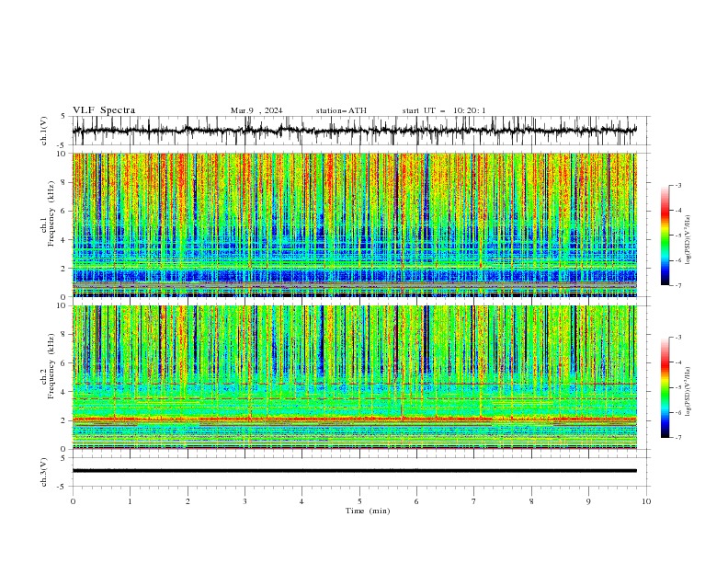728x563 pixels.
Task: Click the ch.2 colorbar "log(PSD)(V²/Hz)" label
Action: pyautogui.click(x=688, y=391)
